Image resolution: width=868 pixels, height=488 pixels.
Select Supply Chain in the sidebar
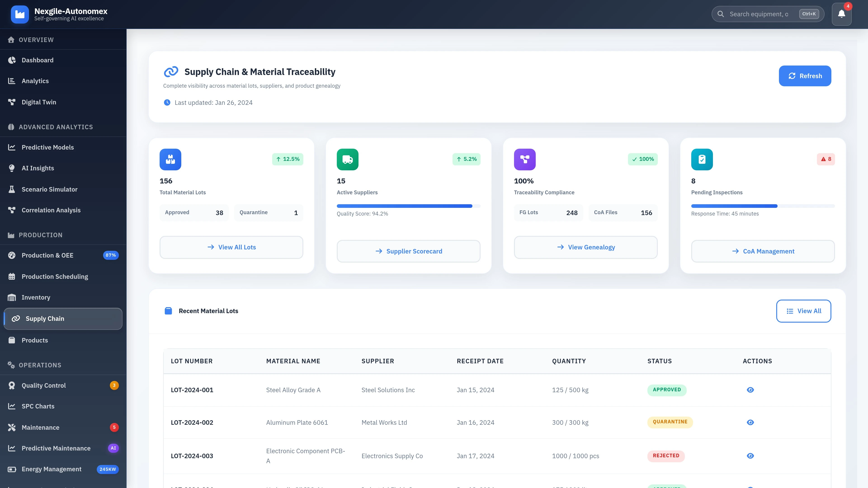pos(45,319)
